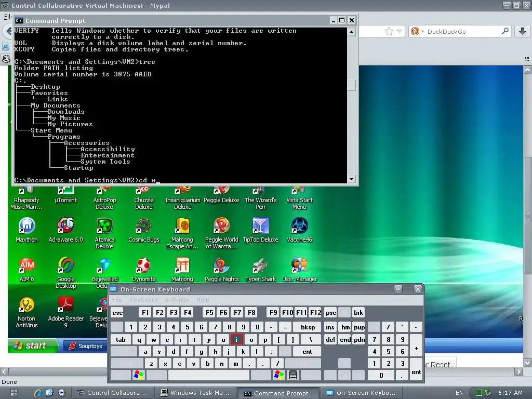Open Settings menu in On-Screen Keyboard

coord(177,300)
